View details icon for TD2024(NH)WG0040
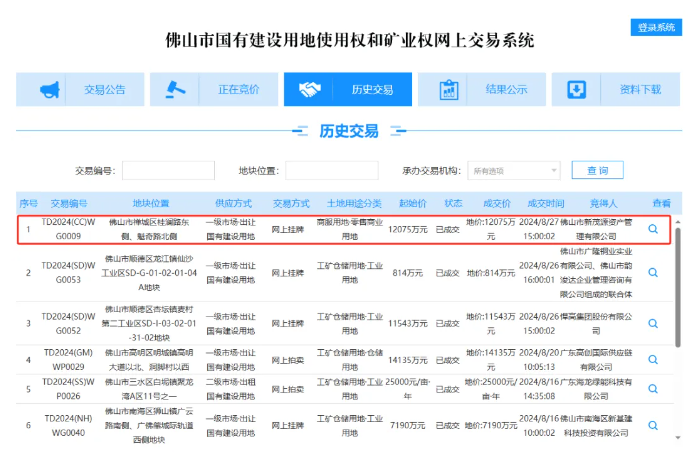The height and width of the screenshot is (452, 697). point(653,424)
